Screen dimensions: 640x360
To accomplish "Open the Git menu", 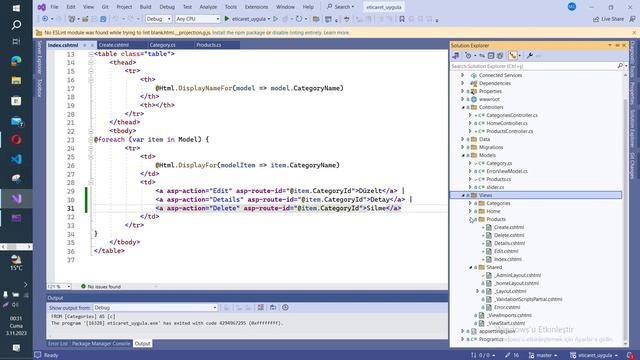I will [x=105, y=7].
